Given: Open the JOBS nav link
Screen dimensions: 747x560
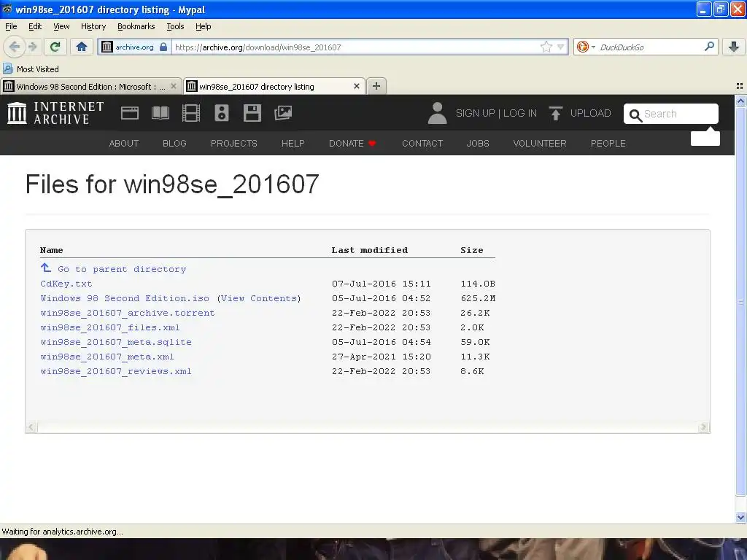Looking at the screenshot, I should coord(478,144).
